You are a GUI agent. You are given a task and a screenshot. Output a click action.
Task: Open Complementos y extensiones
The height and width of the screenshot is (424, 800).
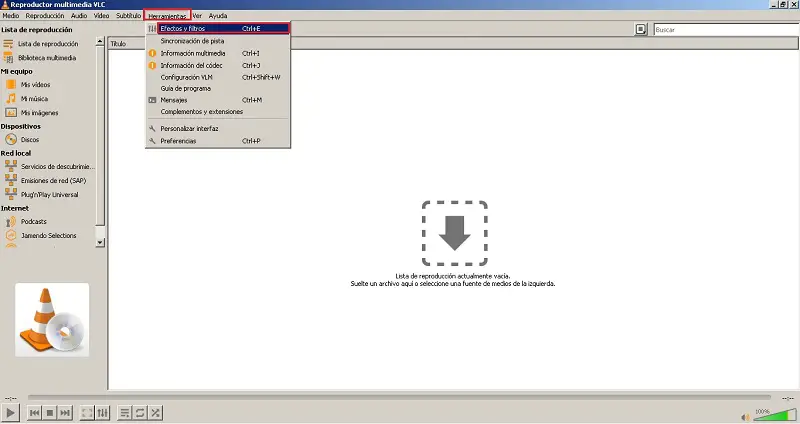click(218, 112)
